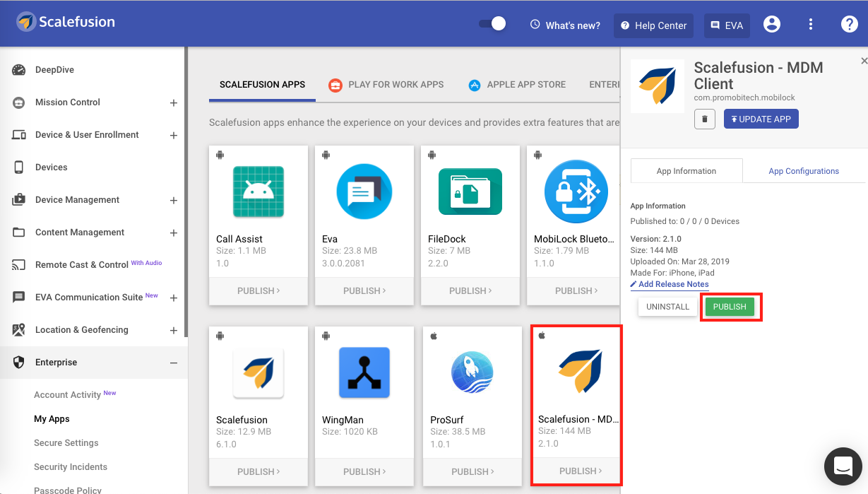Screen dimensions: 868x494
Task: Switch to the Apple App Store tab
Action: click(x=517, y=85)
